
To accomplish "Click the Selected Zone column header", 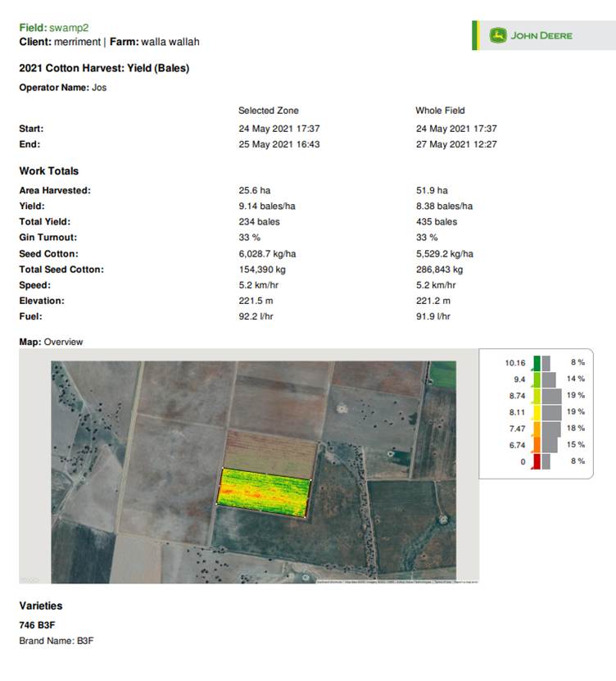I will pyautogui.click(x=268, y=111).
